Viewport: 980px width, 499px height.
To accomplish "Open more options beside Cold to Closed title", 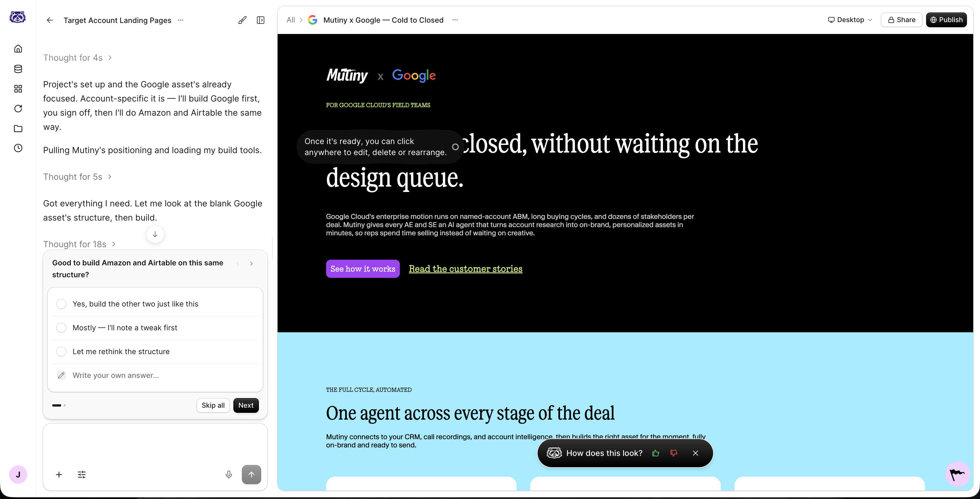I will [x=455, y=20].
